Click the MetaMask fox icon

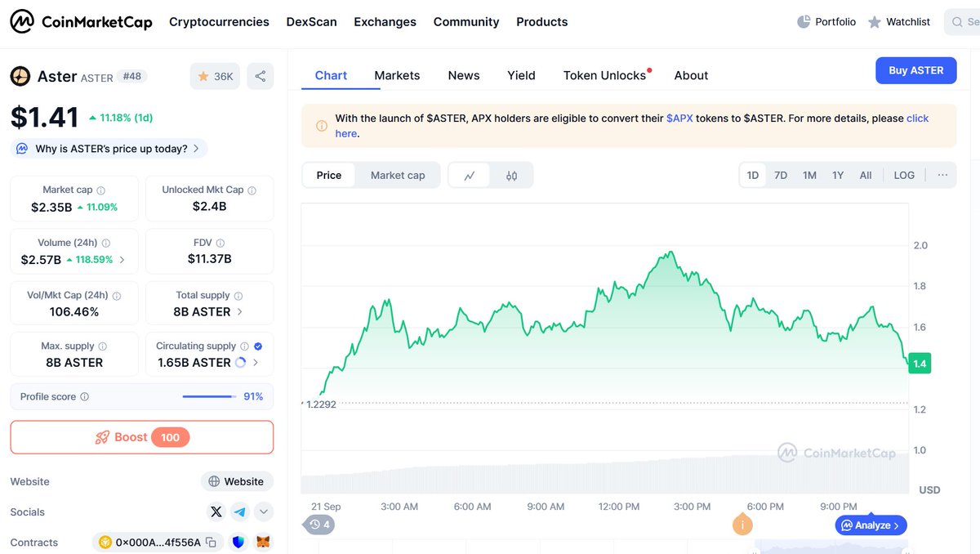click(x=263, y=542)
